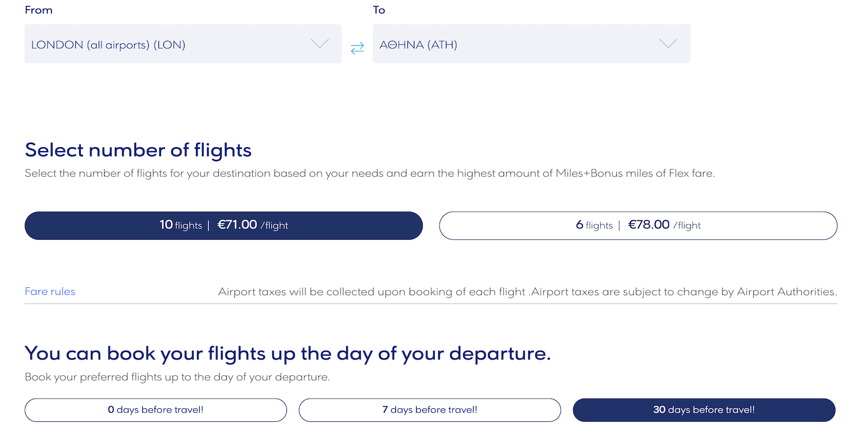Screen dimensions: 868x442
Task: Select the currently highlighted 10 flights pill
Action: [224, 225]
